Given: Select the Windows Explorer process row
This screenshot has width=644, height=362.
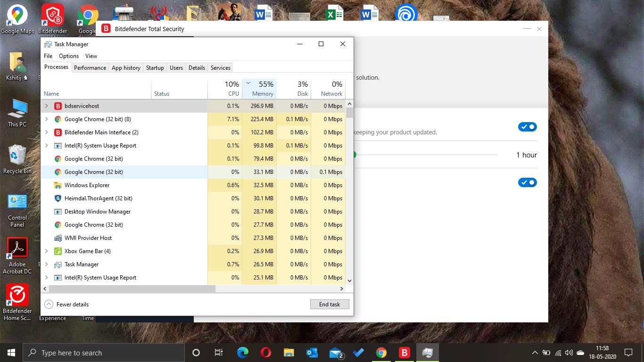Looking at the screenshot, I should (x=193, y=185).
